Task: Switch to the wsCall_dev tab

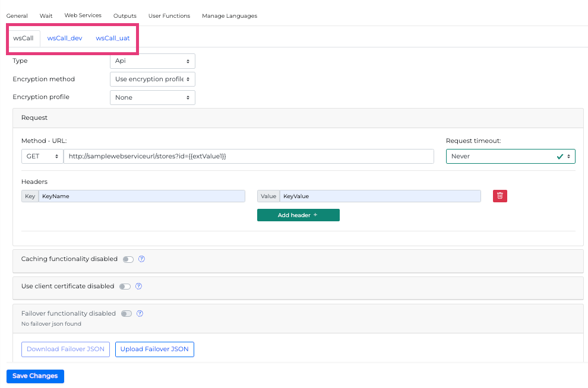Action: point(65,38)
